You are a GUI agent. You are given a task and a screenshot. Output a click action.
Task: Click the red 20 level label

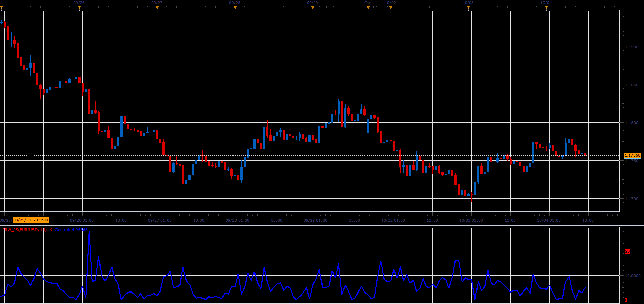pyautogui.click(x=627, y=251)
